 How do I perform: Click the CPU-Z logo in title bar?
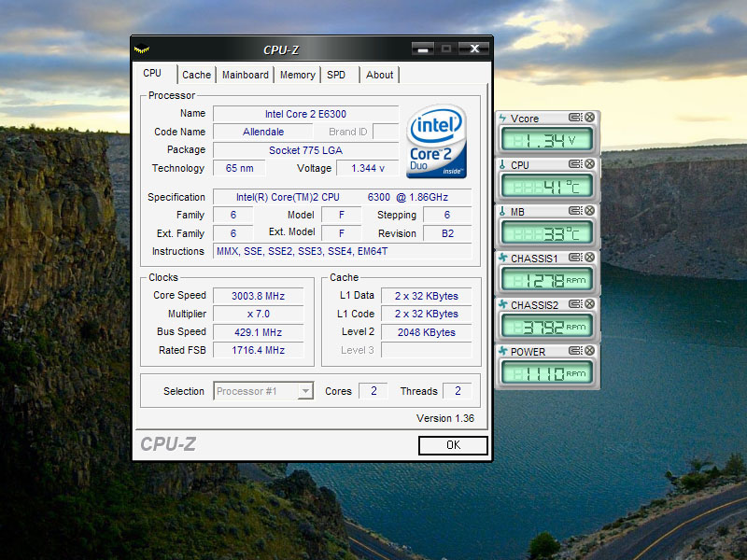142,49
